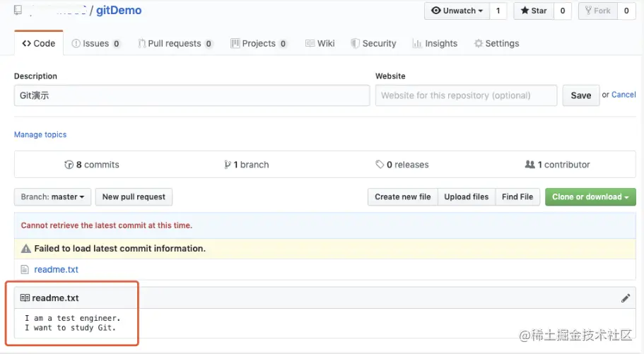Expand Clone or download menu
644x354 pixels.
pyautogui.click(x=590, y=196)
